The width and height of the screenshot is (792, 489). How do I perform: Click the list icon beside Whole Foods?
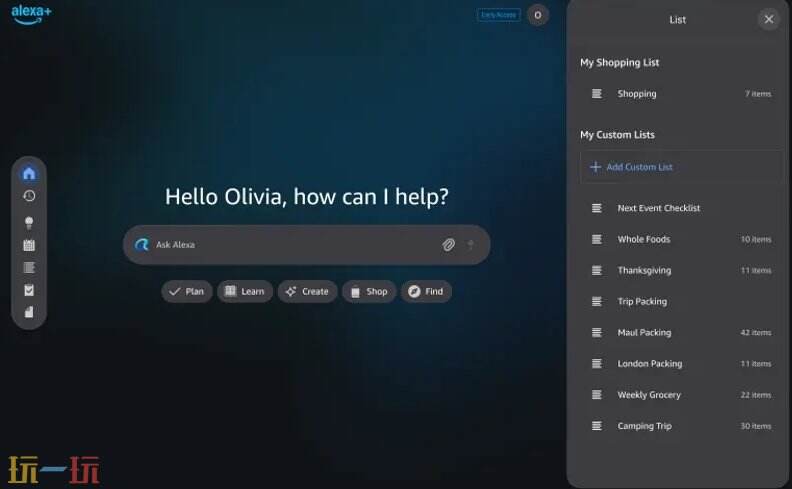pyautogui.click(x=597, y=239)
